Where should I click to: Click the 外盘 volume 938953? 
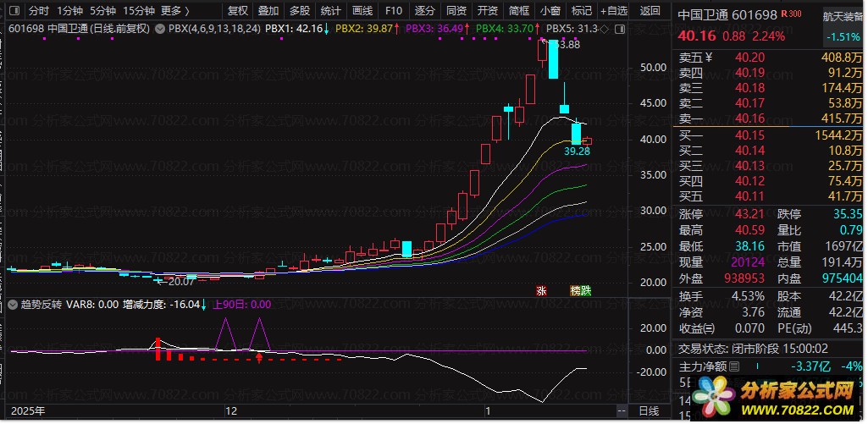(744, 278)
